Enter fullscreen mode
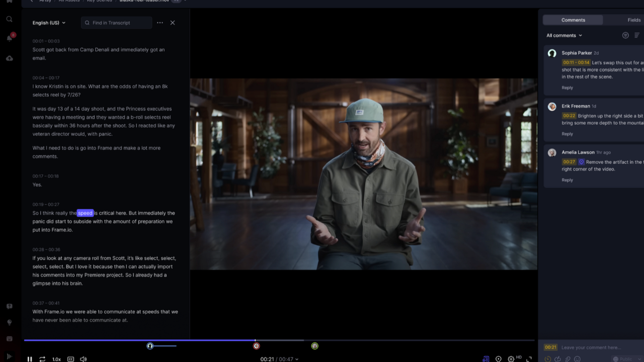Image resolution: width=644 pixels, height=362 pixels. pos(529,358)
